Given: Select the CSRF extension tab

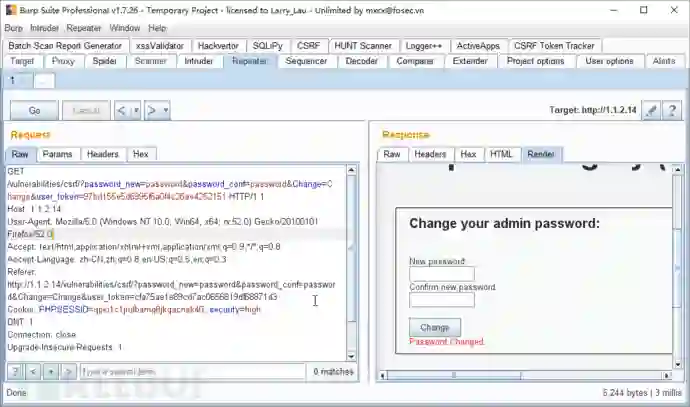Looking at the screenshot, I should (x=308, y=46).
